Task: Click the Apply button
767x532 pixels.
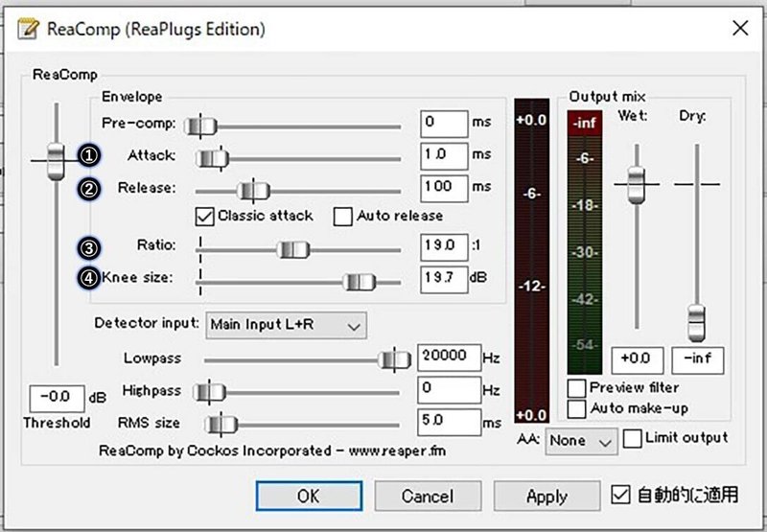Action: pos(546,496)
